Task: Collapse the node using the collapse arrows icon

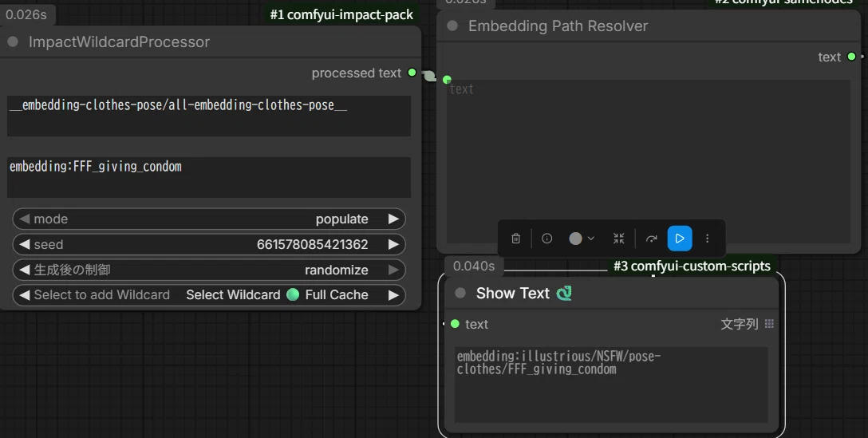Action: click(x=619, y=239)
